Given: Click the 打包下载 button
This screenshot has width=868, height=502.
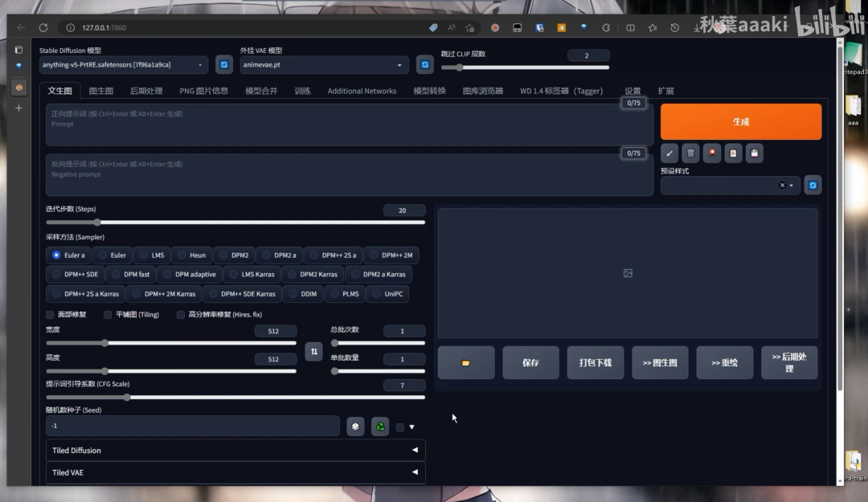Looking at the screenshot, I should [x=595, y=362].
